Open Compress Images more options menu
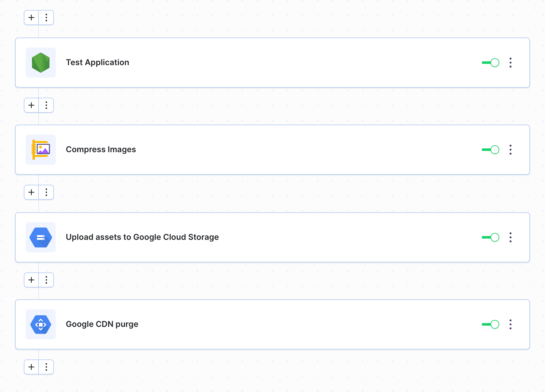The image size is (545, 392). pos(511,150)
